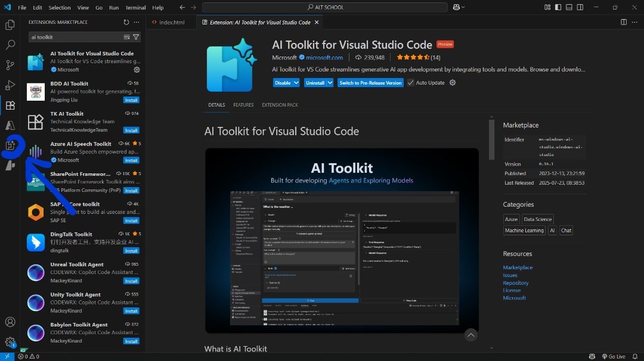Toggle the bottom panel visibility

click(x=569, y=7)
